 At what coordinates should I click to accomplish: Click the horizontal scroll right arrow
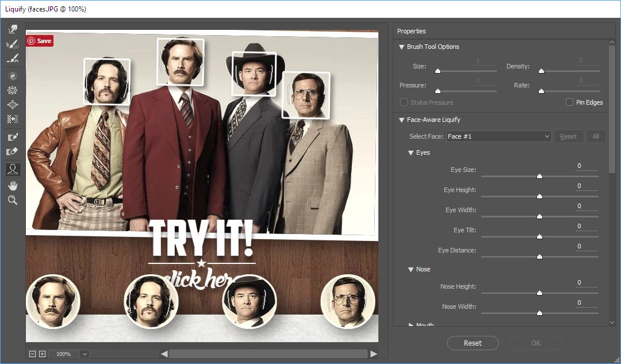374,354
